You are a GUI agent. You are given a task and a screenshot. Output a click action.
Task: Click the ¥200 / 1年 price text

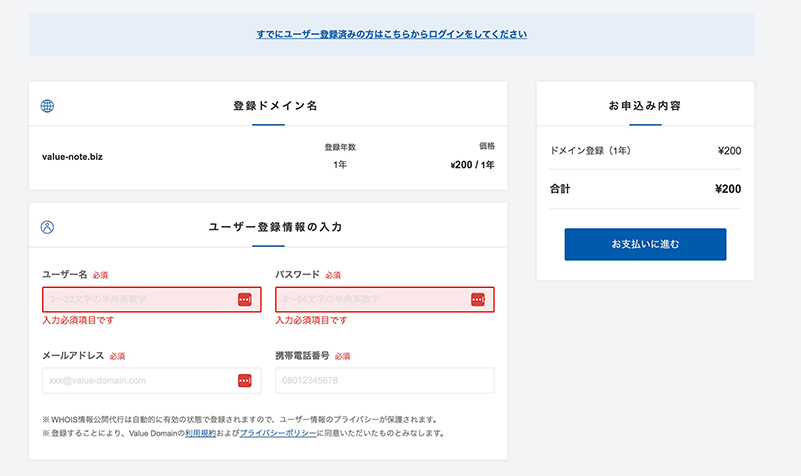pyautogui.click(x=472, y=165)
